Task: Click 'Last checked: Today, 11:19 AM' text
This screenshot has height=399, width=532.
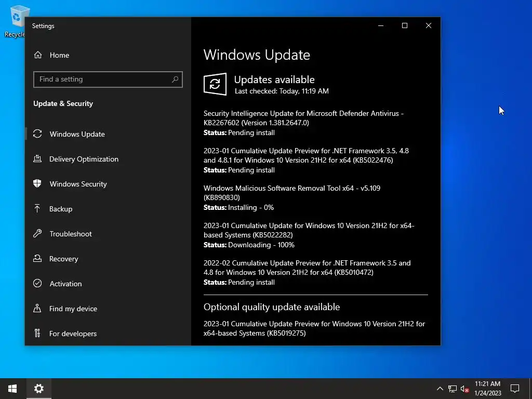Action: (x=282, y=91)
